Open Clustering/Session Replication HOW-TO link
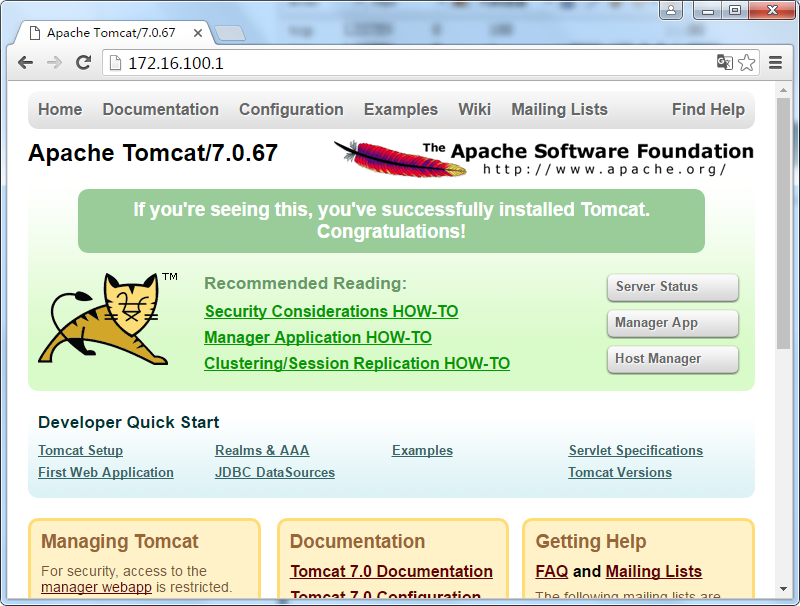 coord(357,363)
